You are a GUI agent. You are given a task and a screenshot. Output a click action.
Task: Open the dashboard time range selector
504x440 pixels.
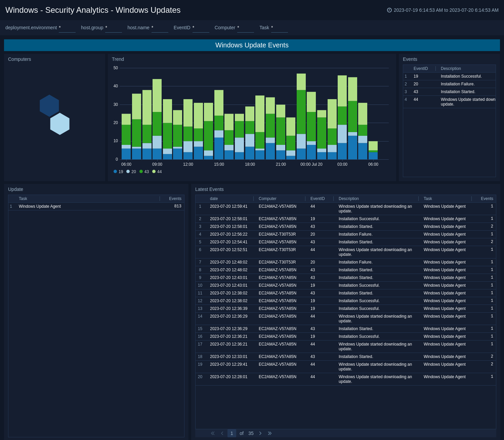pyautogui.click(x=443, y=10)
